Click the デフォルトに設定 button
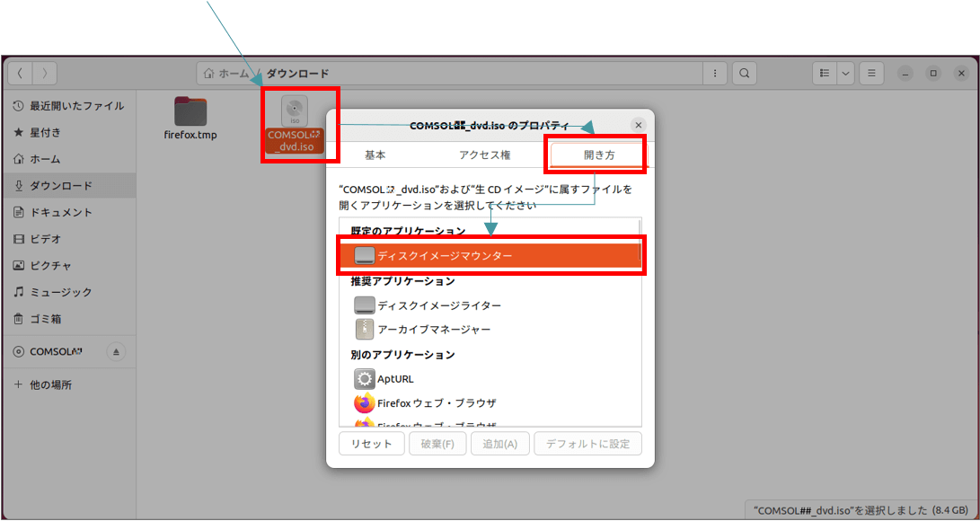980x521 pixels. click(x=587, y=444)
